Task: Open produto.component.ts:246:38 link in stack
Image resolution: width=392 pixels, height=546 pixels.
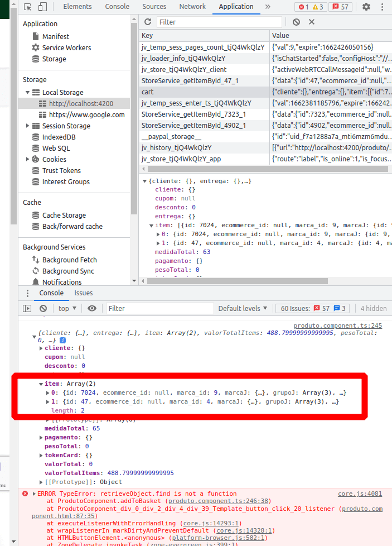Action: pyautogui.click(x=218, y=501)
